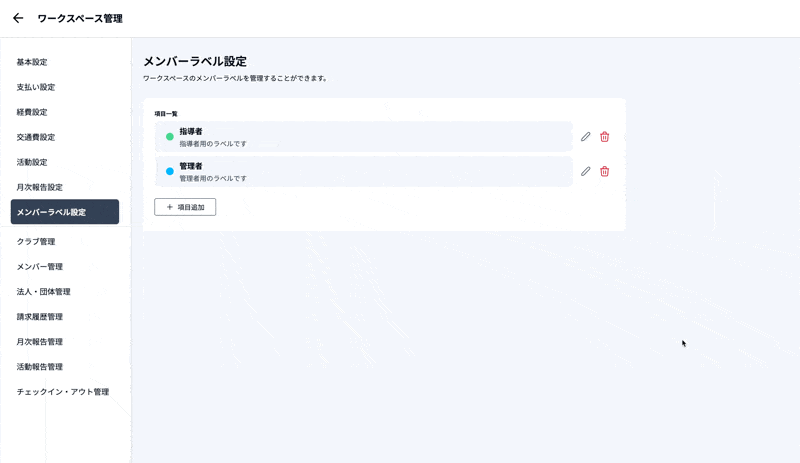
Task: Open 月次報告設定 in sidebar
Action: 40,187
